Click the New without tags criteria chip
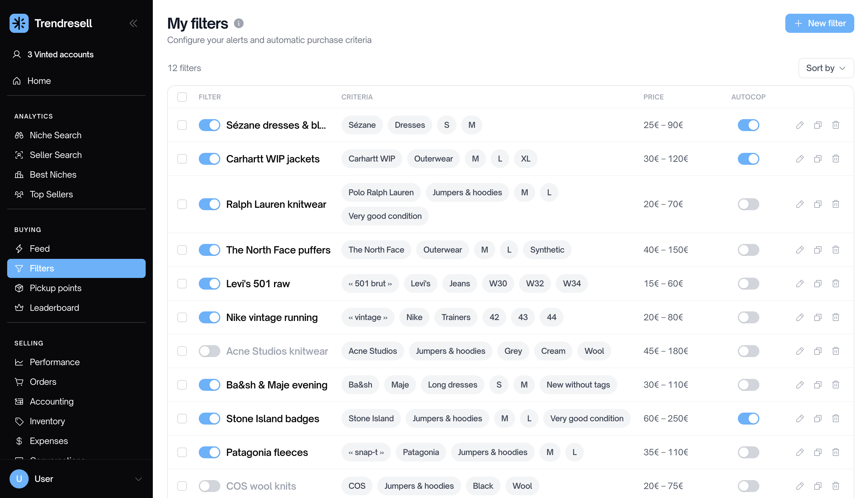This screenshot has height=498, width=868. point(578,385)
